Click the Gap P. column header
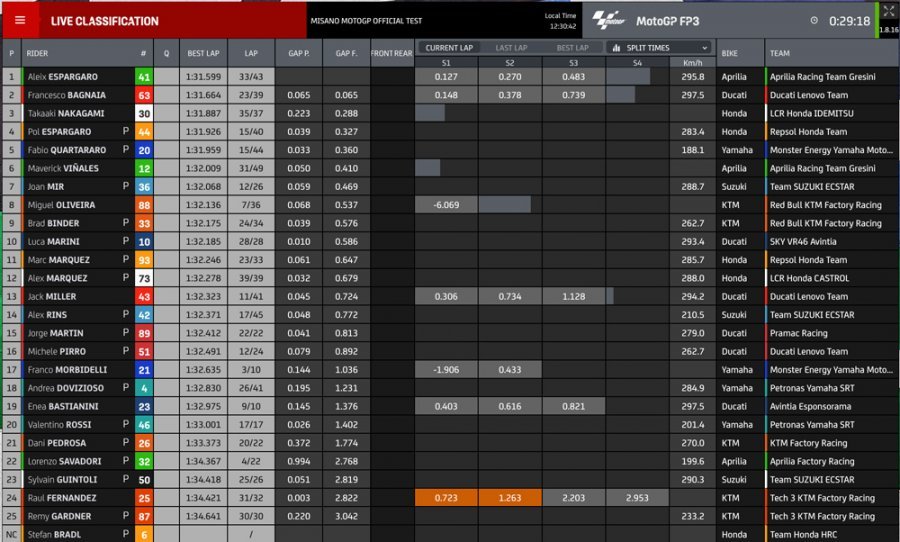 click(298, 53)
